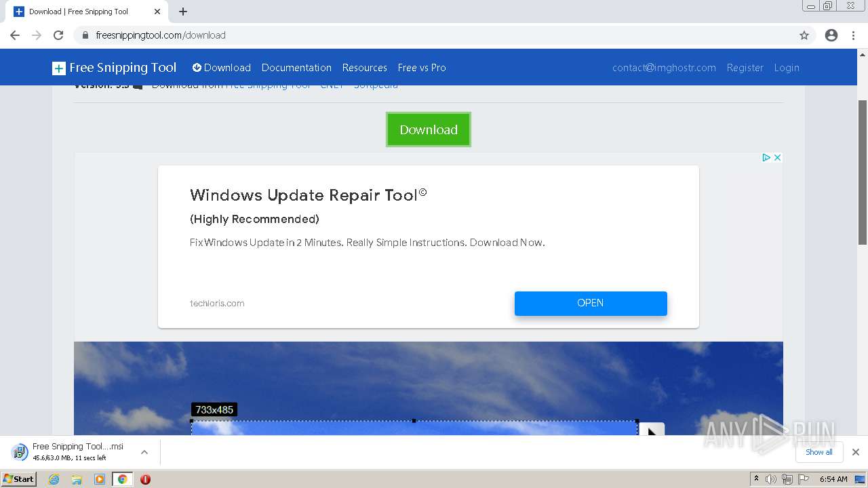The width and height of the screenshot is (868, 488).
Task: Open the Download nav menu item
Action: click(x=222, y=68)
